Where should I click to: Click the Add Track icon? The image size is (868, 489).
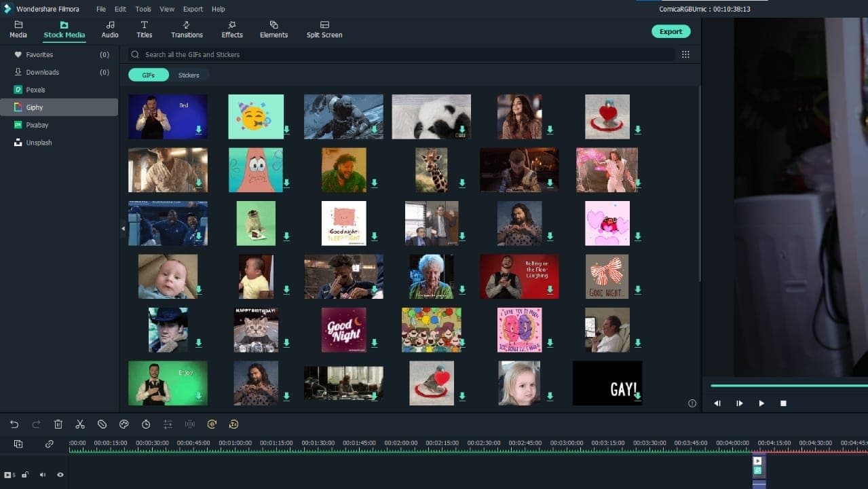pos(18,444)
